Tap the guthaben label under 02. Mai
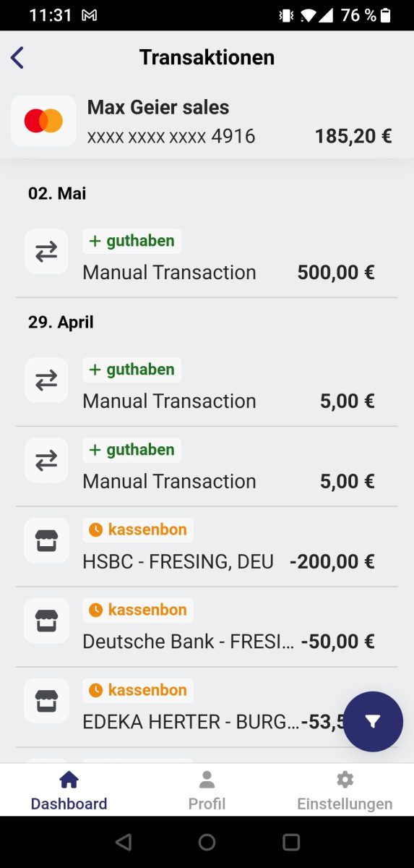414x868 pixels. point(131,241)
